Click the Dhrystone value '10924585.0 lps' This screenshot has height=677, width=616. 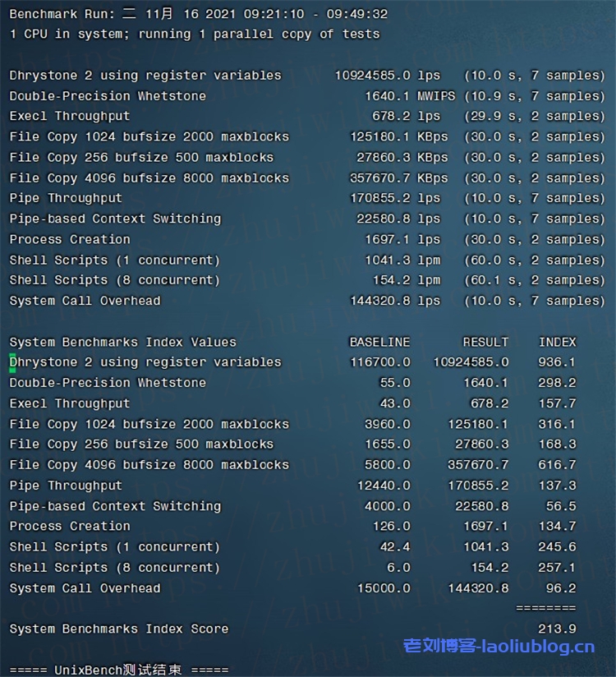click(x=387, y=76)
